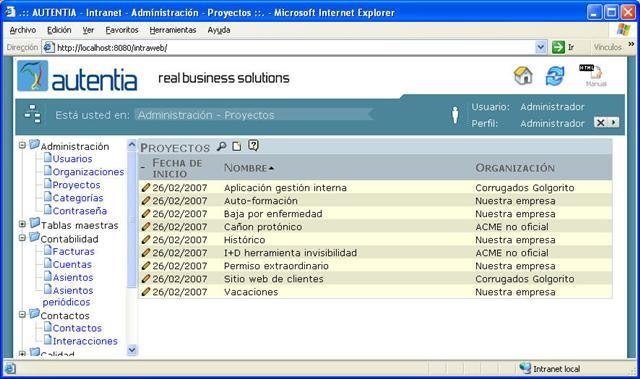Click the Contabilidad folder label
The height and width of the screenshot is (379, 640).
pos(69,239)
